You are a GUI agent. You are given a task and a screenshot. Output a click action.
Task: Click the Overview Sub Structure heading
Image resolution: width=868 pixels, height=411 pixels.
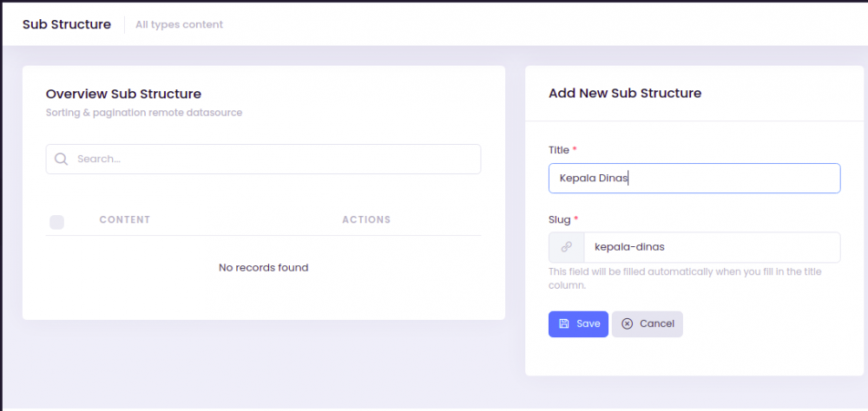pos(123,94)
